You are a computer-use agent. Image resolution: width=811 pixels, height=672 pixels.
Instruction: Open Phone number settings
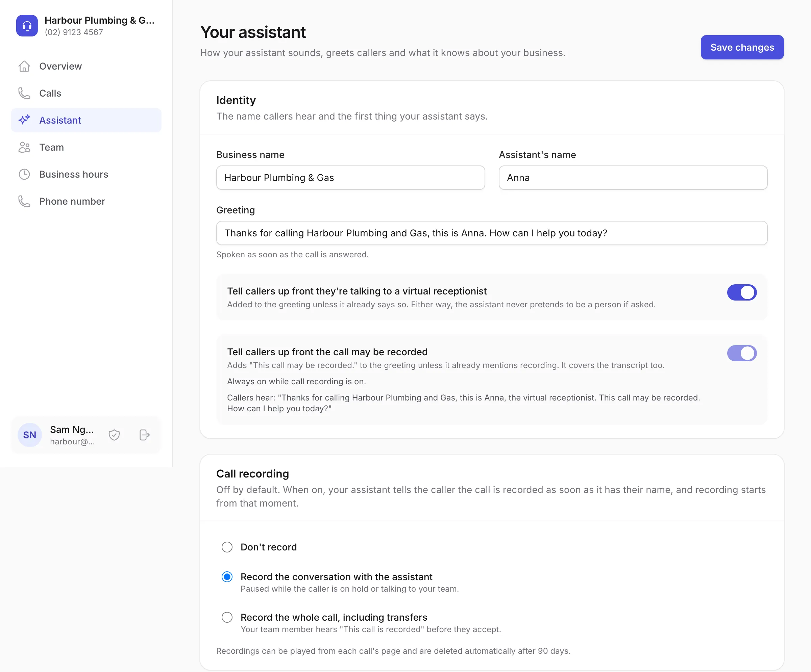(86, 202)
